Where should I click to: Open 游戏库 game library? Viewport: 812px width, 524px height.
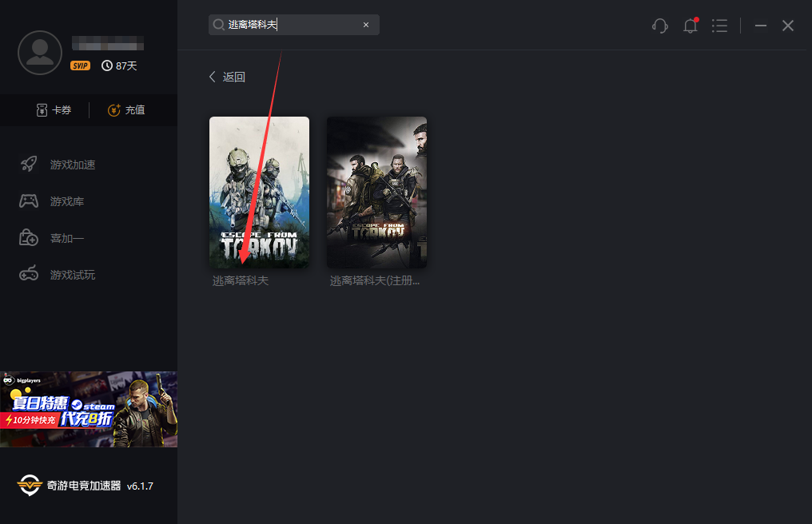[67, 201]
